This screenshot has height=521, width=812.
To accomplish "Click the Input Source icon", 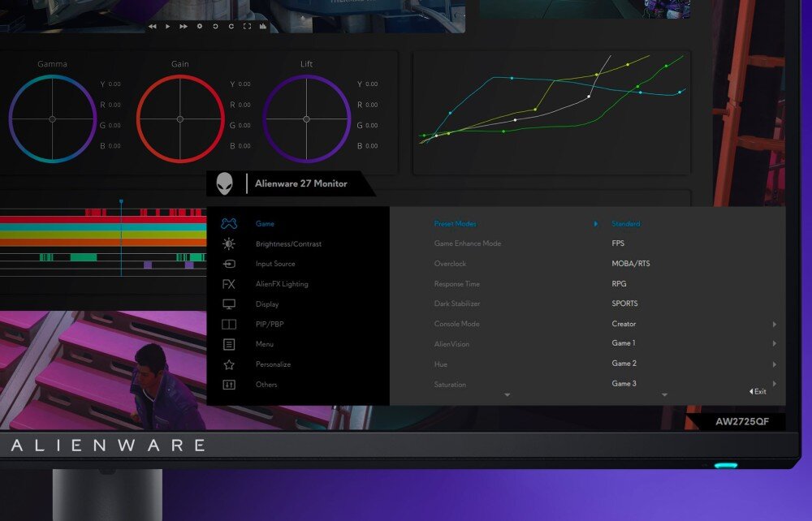I will click(x=228, y=264).
